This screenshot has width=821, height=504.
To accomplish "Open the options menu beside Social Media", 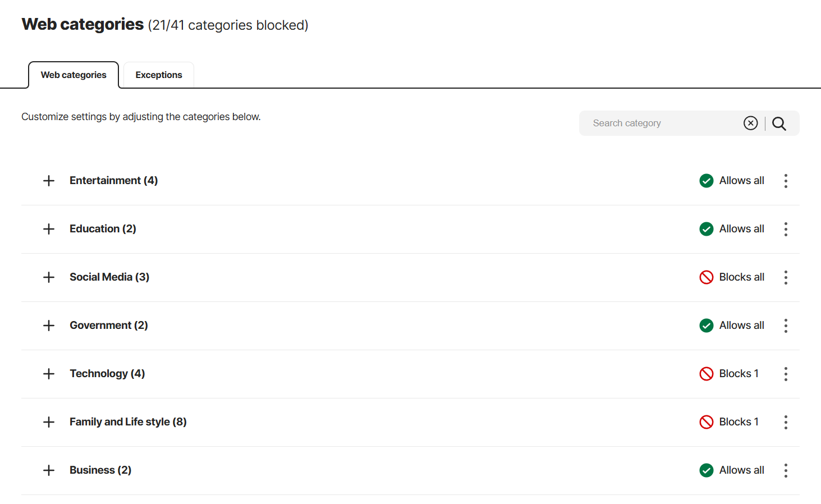I will pyautogui.click(x=786, y=277).
